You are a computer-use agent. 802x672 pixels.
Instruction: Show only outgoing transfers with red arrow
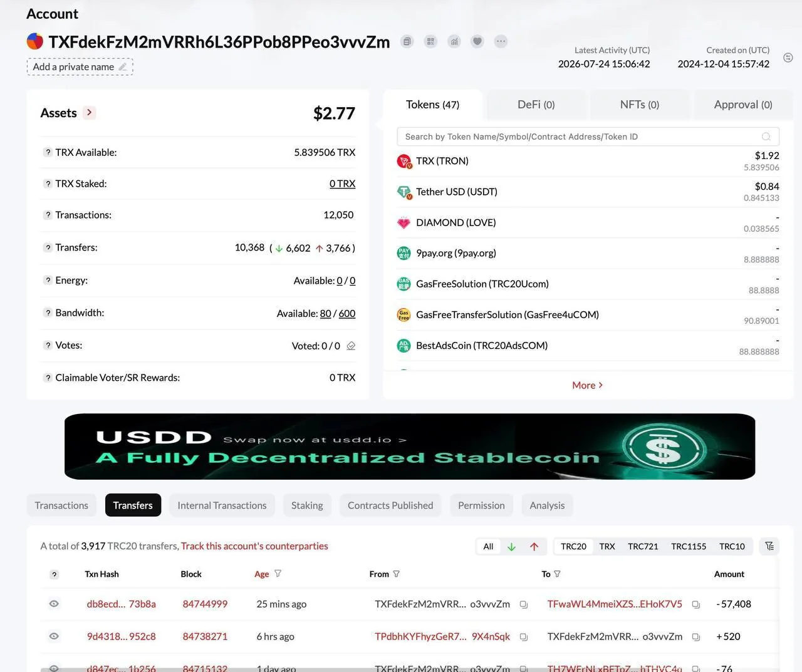pos(534,547)
